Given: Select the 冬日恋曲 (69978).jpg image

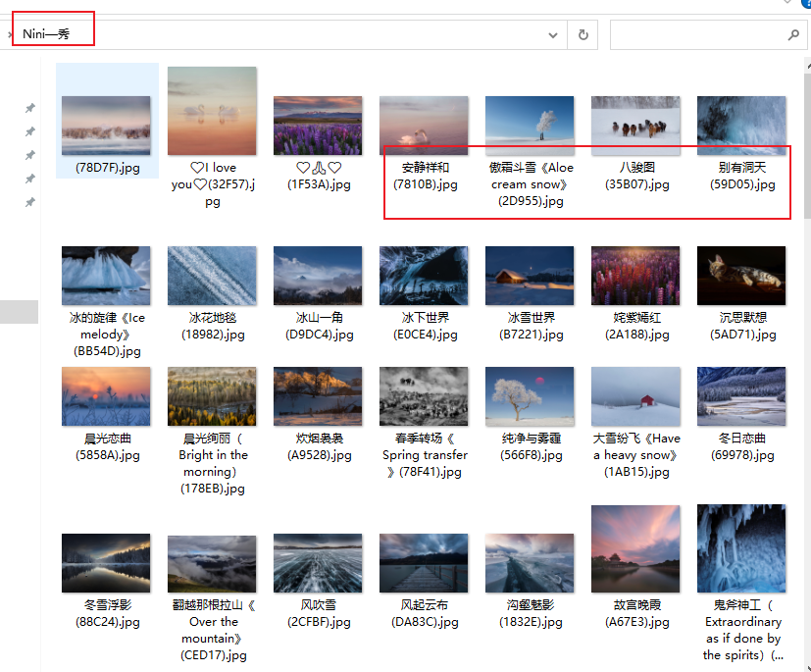Looking at the screenshot, I should pyautogui.click(x=741, y=396).
